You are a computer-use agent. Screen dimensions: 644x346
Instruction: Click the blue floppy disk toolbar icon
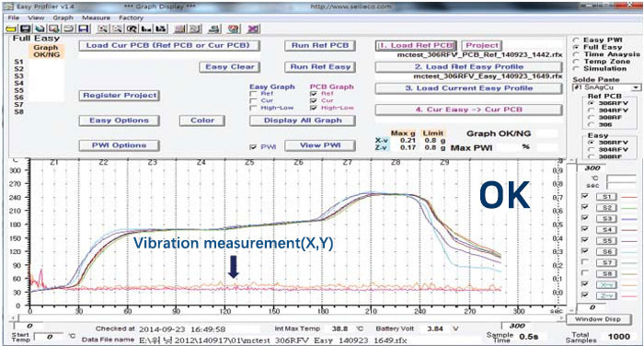(x=84, y=29)
